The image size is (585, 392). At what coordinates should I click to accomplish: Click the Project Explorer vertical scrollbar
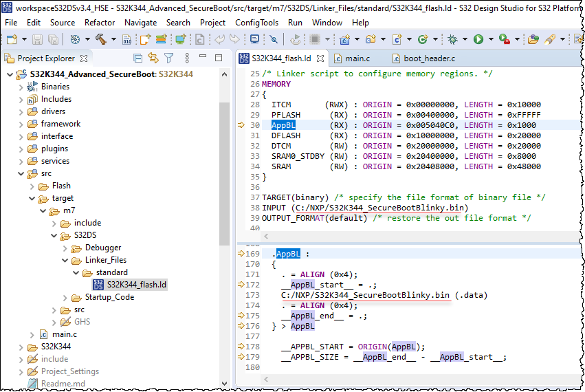click(224, 172)
